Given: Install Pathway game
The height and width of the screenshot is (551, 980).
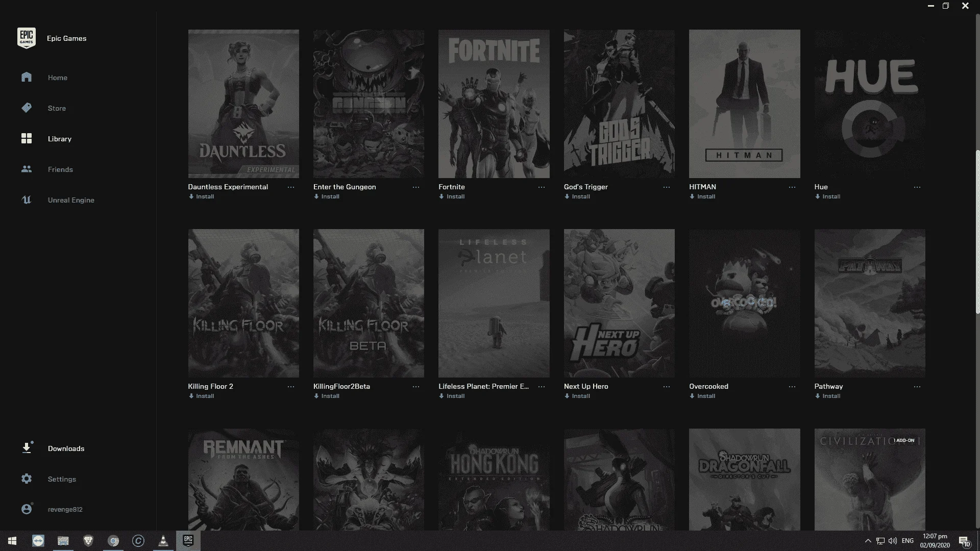Looking at the screenshot, I should [827, 396].
